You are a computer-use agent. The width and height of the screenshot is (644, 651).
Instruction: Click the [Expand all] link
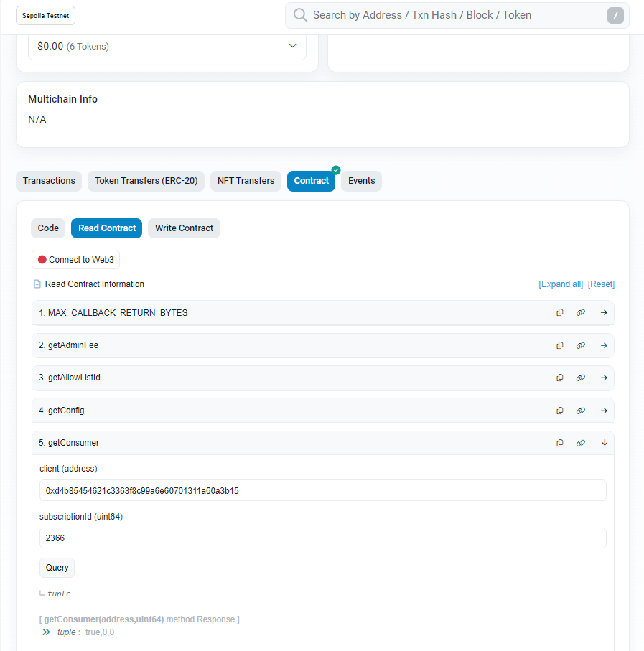(561, 284)
